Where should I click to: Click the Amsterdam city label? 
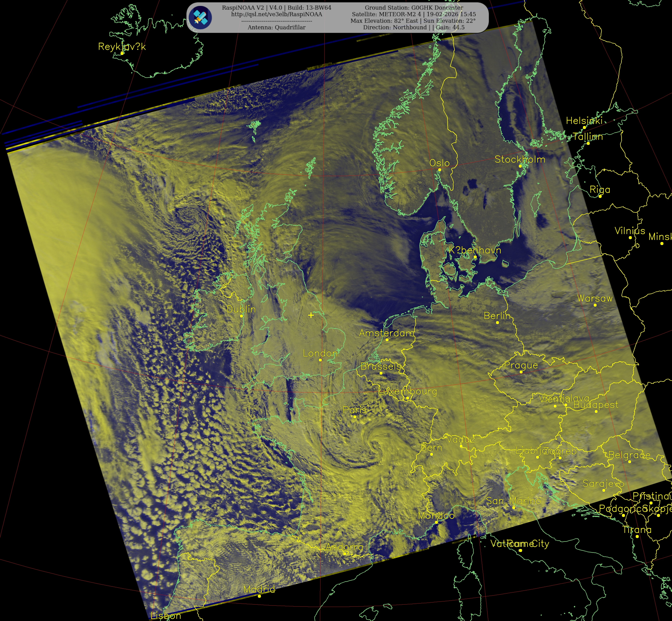pos(386,333)
